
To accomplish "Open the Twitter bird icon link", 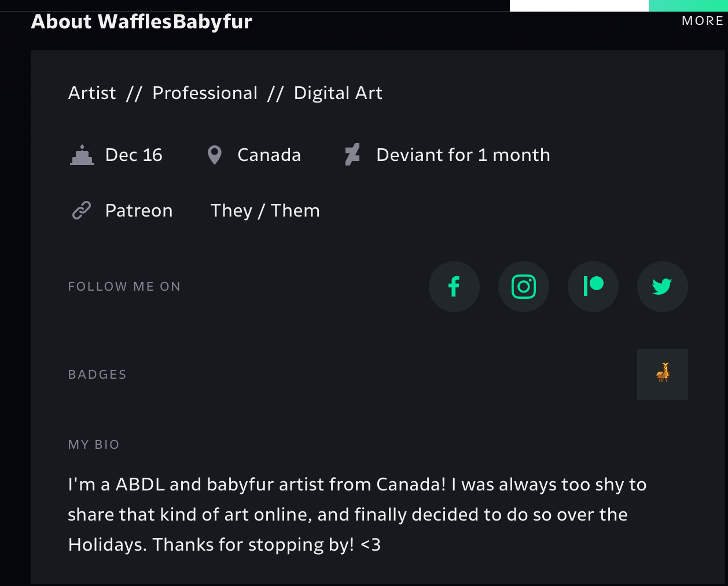I will pos(663,287).
